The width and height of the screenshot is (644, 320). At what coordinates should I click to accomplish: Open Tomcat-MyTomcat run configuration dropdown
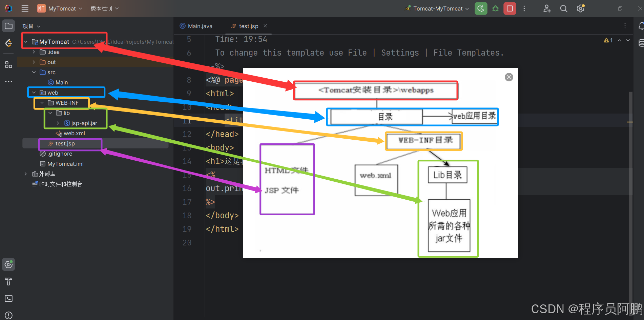437,8
